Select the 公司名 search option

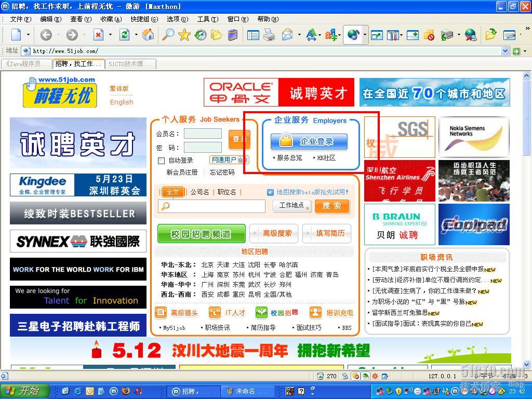point(199,192)
